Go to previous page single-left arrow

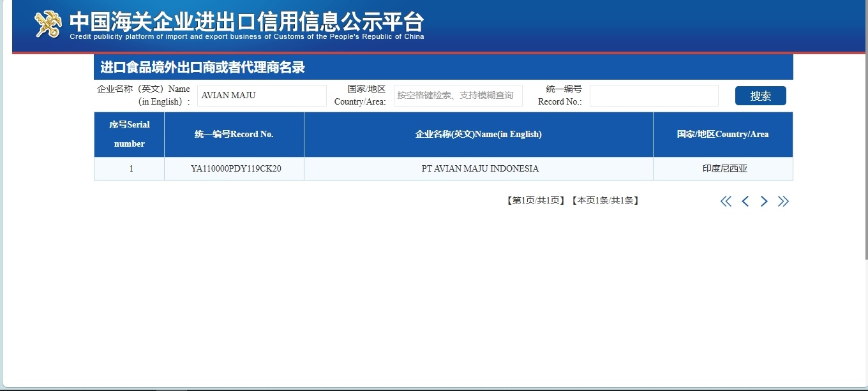745,202
